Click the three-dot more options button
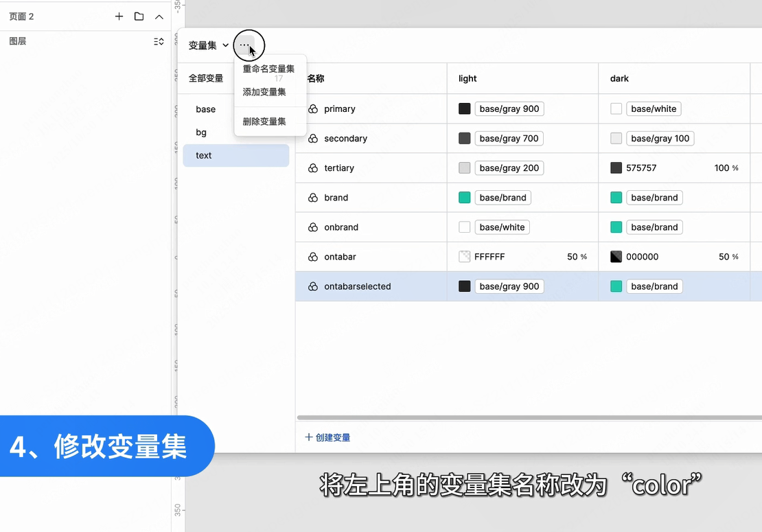 click(x=244, y=45)
